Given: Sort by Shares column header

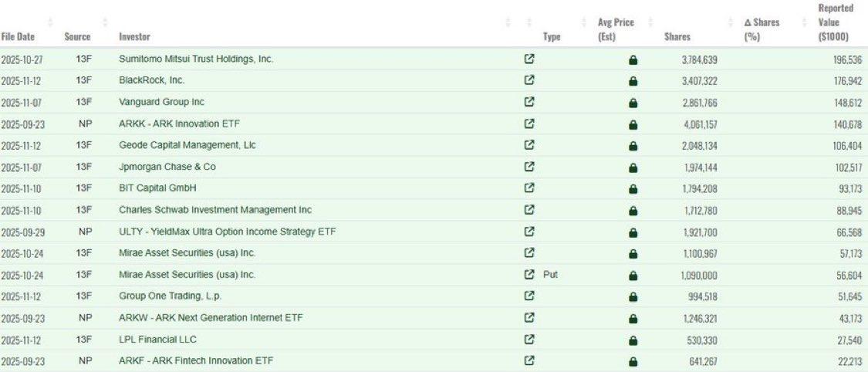Looking at the screenshot, I should [677, 36].
